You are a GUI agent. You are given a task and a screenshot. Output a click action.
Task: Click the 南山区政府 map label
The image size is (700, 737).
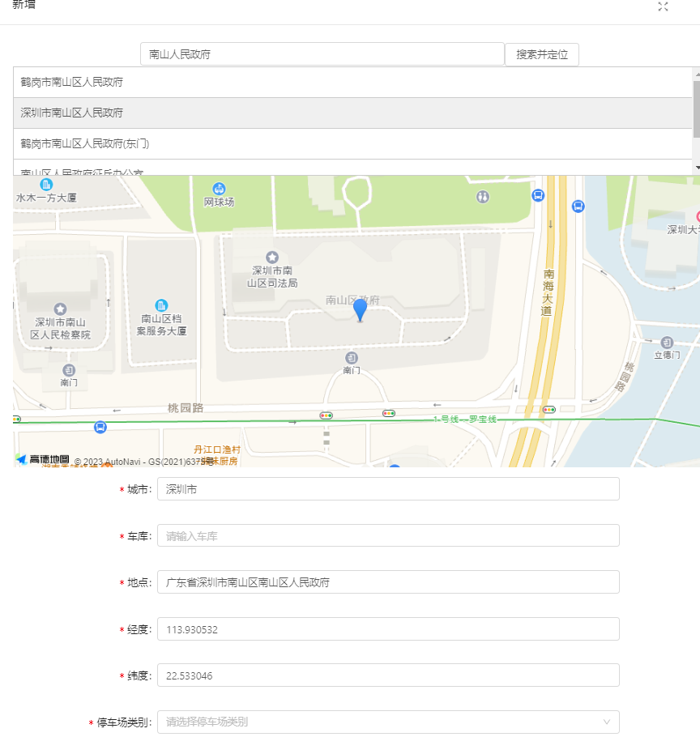tap(352, 300)
